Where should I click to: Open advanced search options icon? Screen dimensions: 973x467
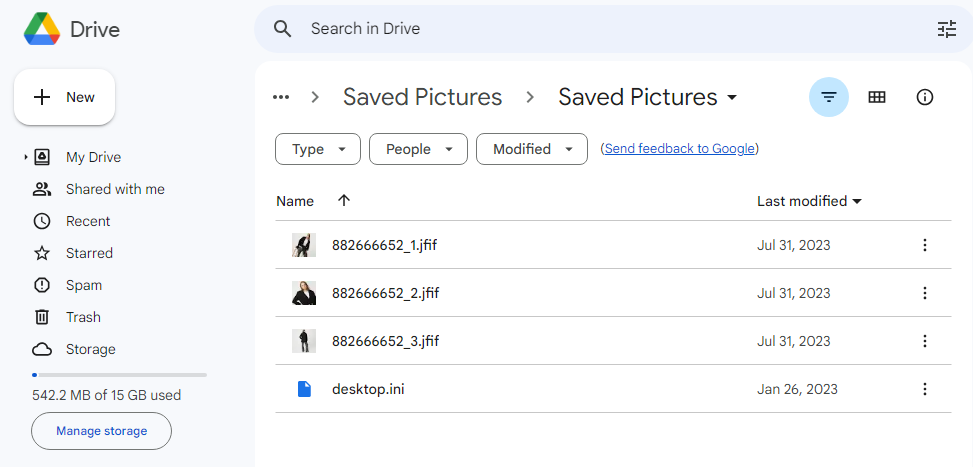point(947,29)
